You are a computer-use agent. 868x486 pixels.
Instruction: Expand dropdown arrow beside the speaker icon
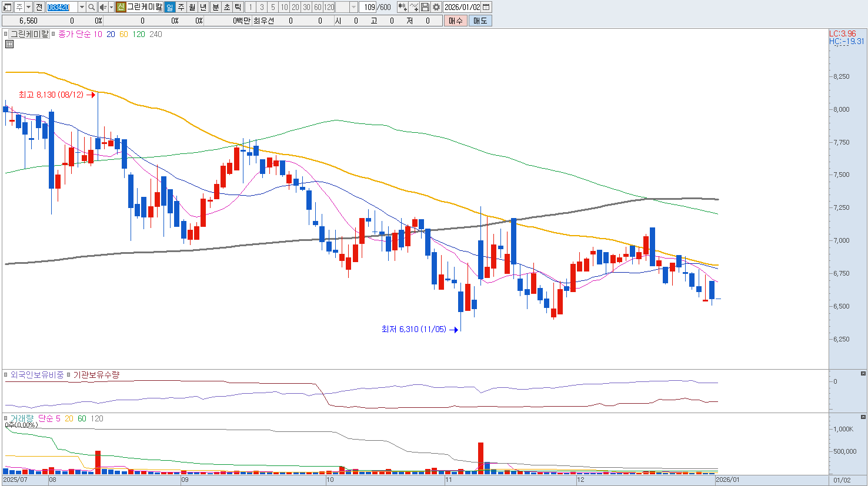pyautogui.click(x=111, y=7)
